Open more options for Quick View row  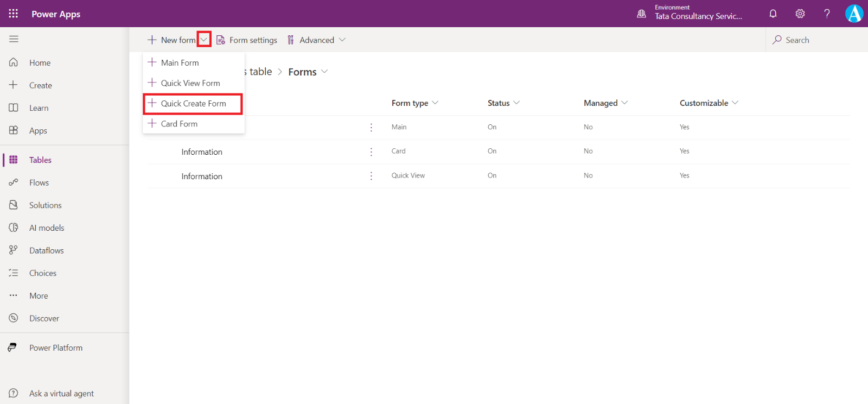coord(371,176)
